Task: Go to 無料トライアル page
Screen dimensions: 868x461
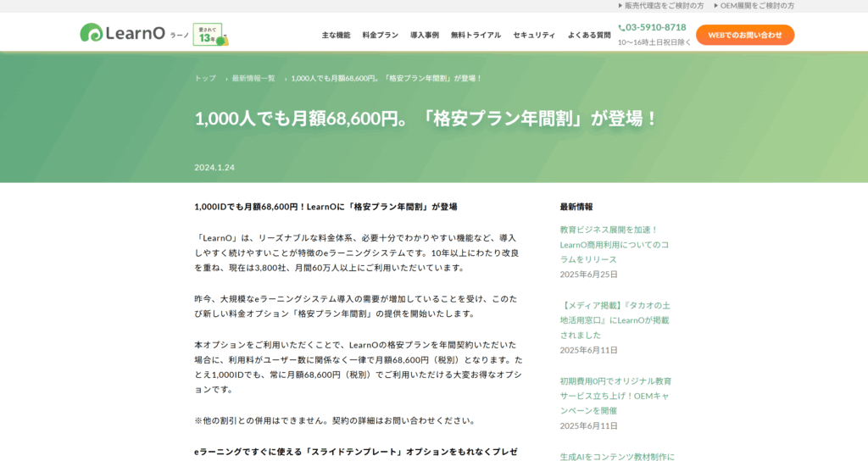Action: [476, 35]
